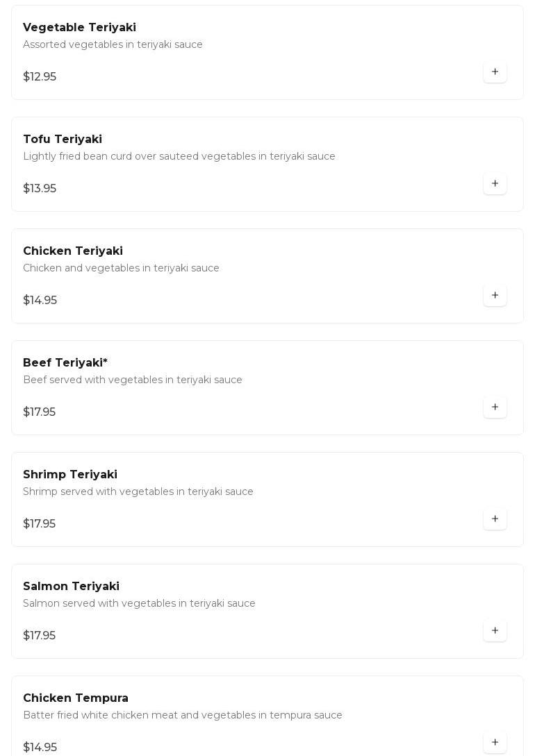Open the Vegetable Teriyaki item title
This screenshot has width=535, height=756.
coord(79,28)
